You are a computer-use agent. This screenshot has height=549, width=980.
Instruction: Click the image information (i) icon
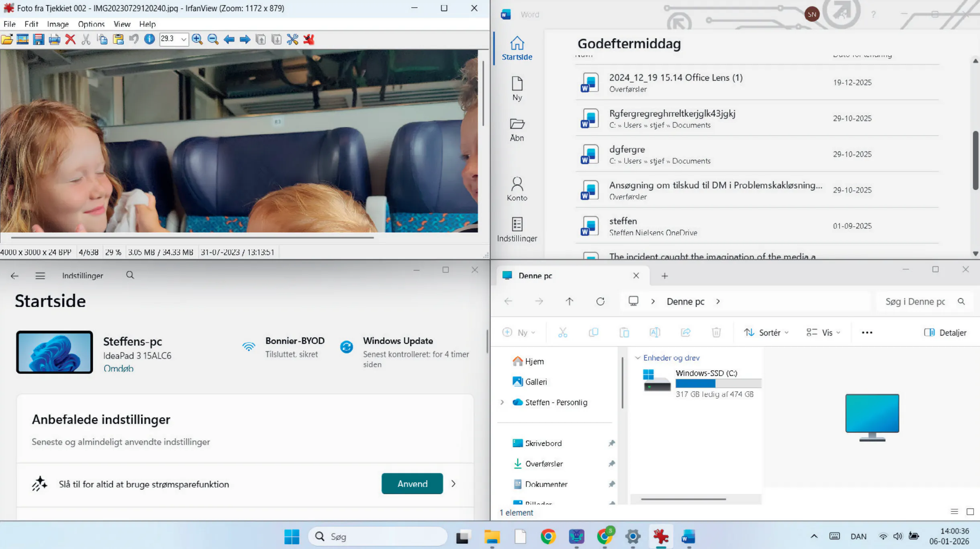(x=149, y=39)
